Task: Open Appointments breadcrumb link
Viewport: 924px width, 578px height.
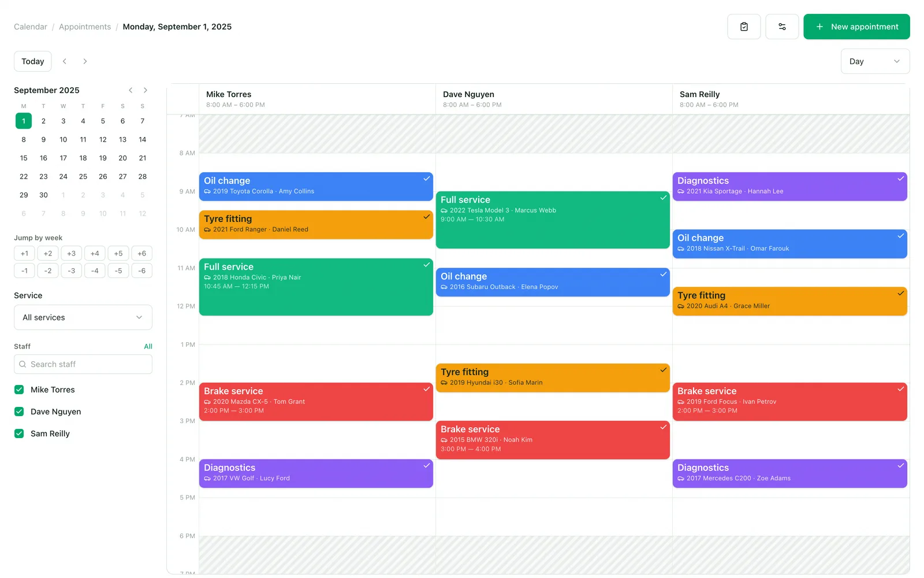Action: pos(85,27)
